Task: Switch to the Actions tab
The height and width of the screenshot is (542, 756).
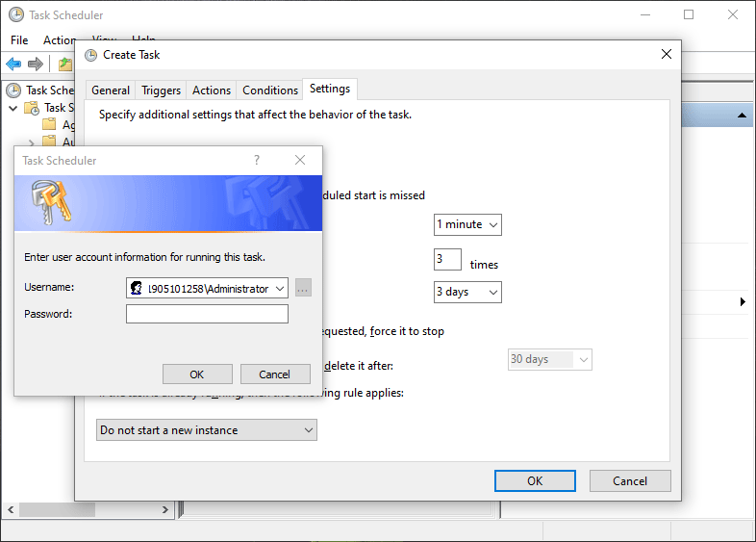Action: point(212,90)
